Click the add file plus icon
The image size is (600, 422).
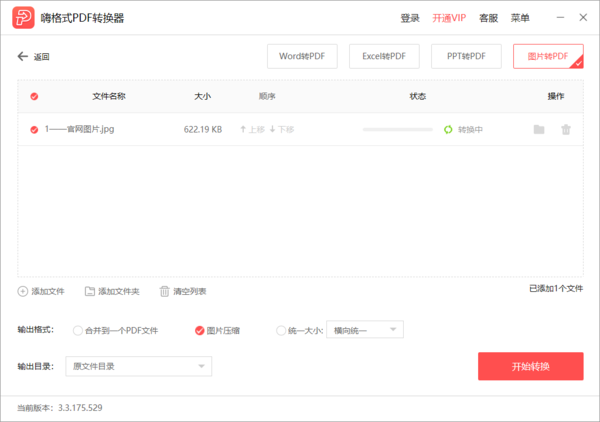[x=23, y=291]
